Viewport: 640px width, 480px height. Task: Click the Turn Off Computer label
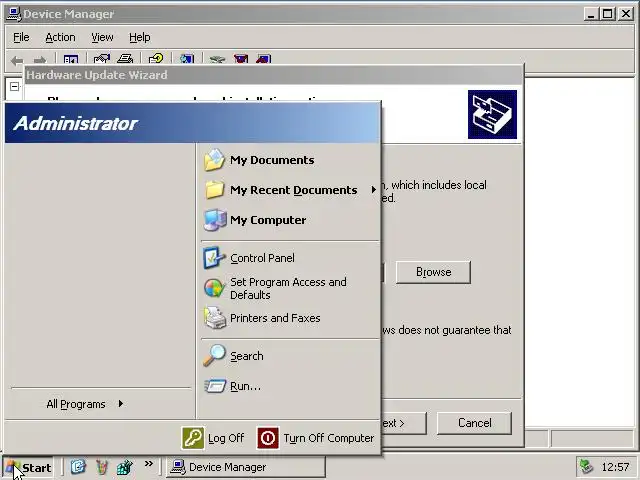coord(329,438)
